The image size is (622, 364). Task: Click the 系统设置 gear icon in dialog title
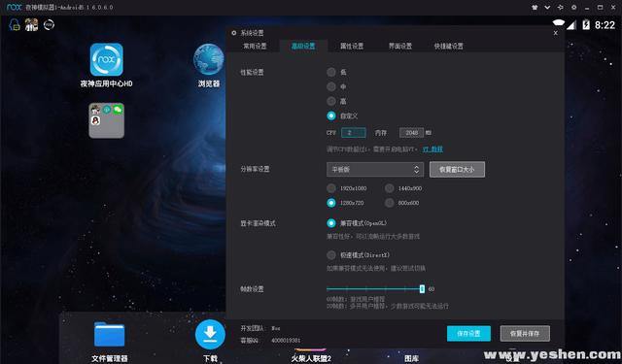(233, 33)
